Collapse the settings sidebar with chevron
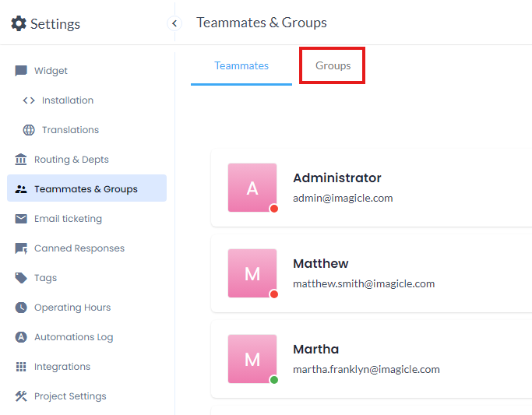 point(174,23)
